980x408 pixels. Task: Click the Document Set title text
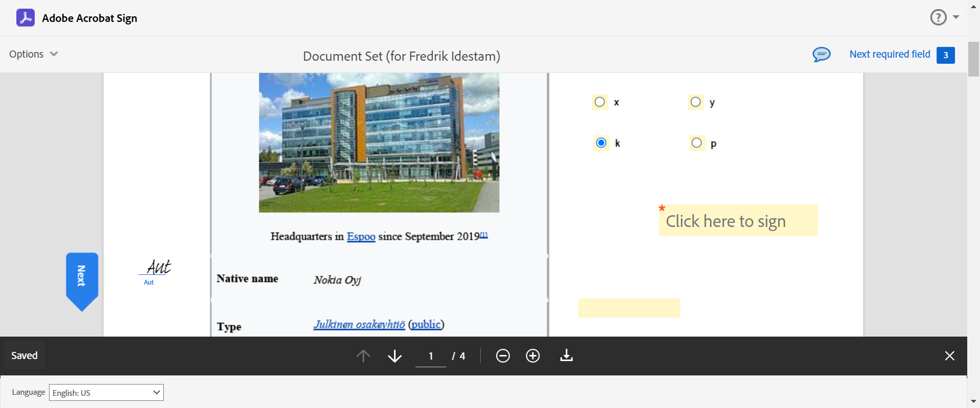402,56
